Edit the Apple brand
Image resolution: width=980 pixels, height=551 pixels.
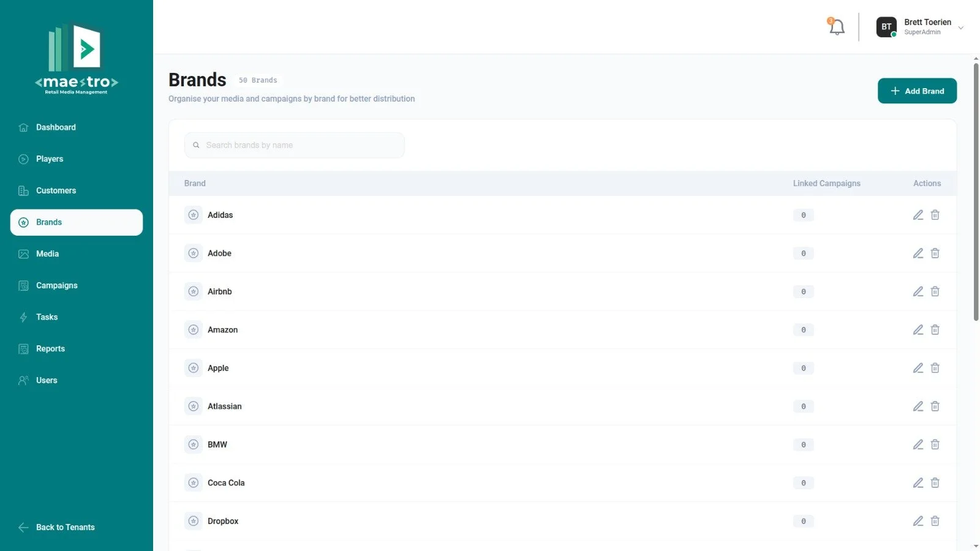pyautogui.click(x=918, y=368)
